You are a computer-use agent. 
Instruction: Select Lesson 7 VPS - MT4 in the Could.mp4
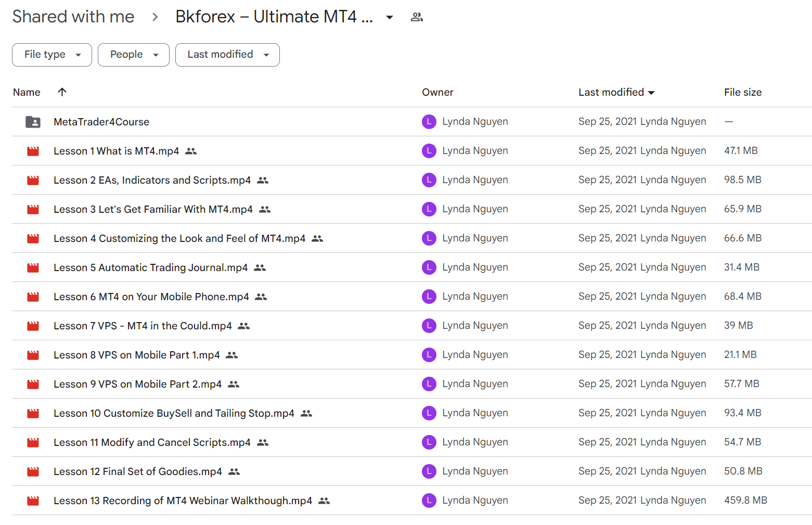pos(143,326)
